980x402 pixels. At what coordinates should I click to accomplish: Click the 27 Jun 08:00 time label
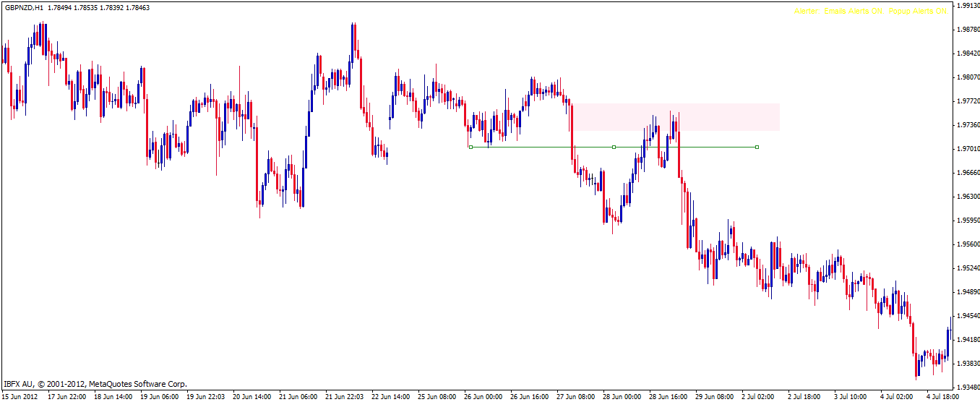coord(575,397)
